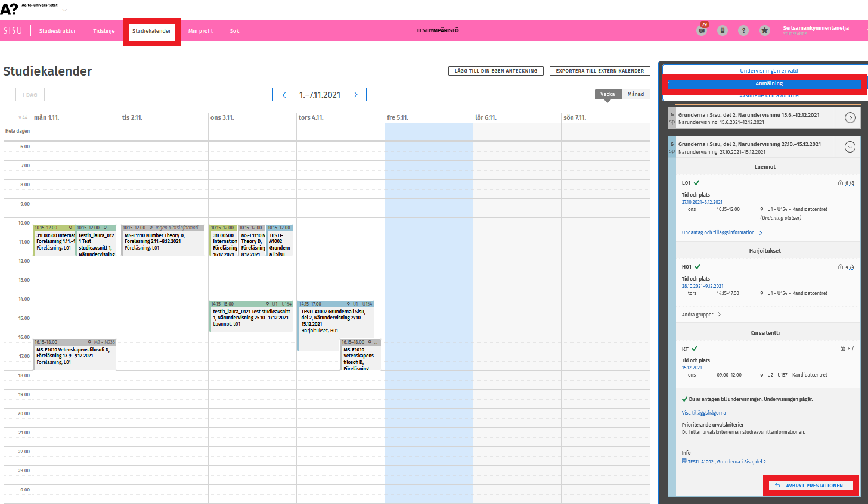This screenshot has width=868, height=504.
Task: Open Visa tilläggsfrågorna link
Action: [x=703, y=413]
